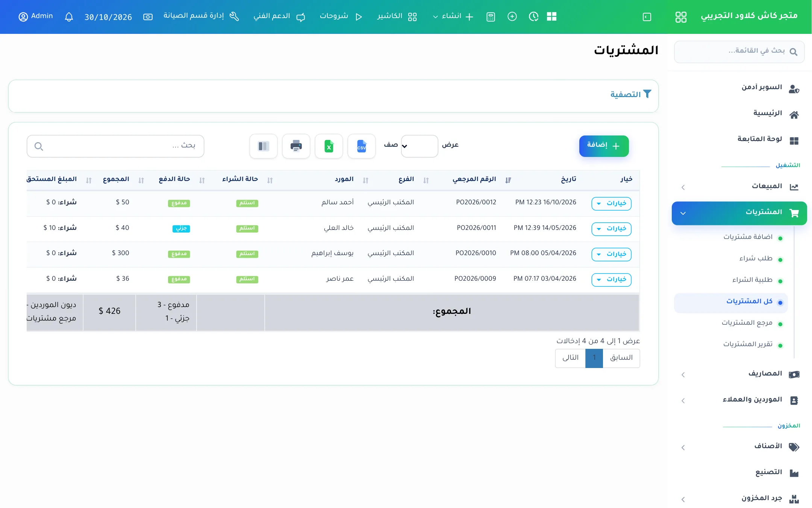812x508 pixels.
Task: Collapse the sidebar with panel toggle icon
Action: [x=647, y=17]
